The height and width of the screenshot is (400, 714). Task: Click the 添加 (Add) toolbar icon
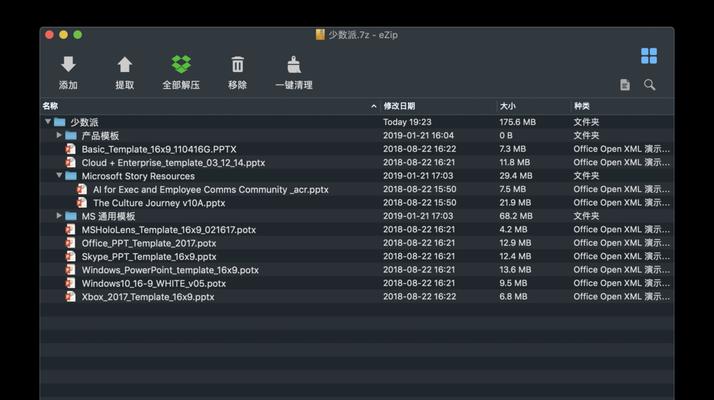68,64
